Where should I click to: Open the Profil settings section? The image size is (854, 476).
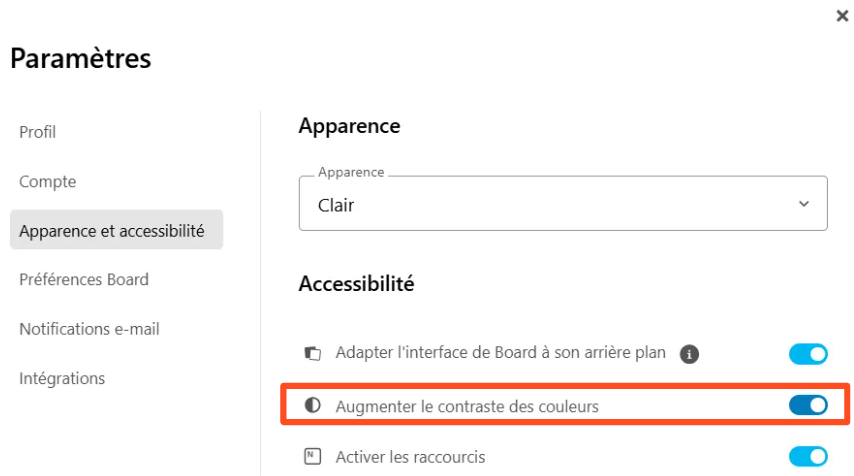(x=38, y=132)
